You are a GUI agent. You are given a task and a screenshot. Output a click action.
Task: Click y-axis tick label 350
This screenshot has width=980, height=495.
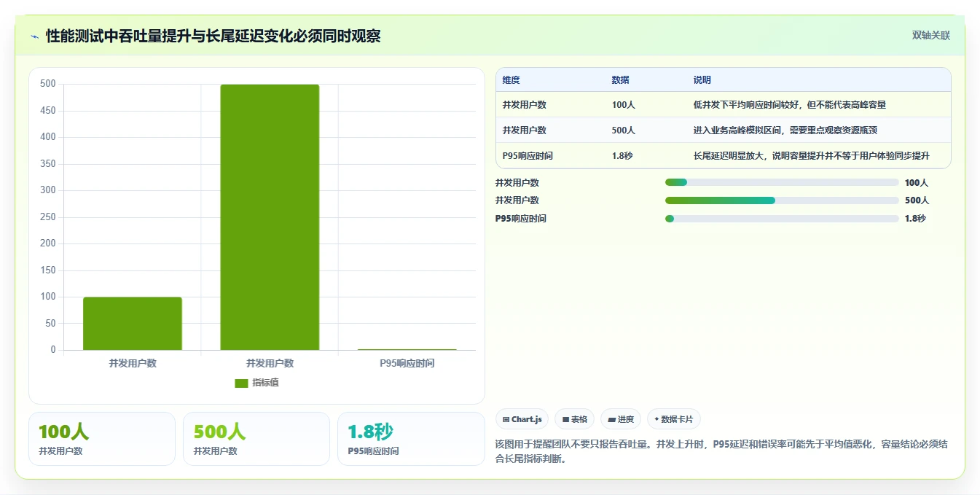[x=48, y=164]
